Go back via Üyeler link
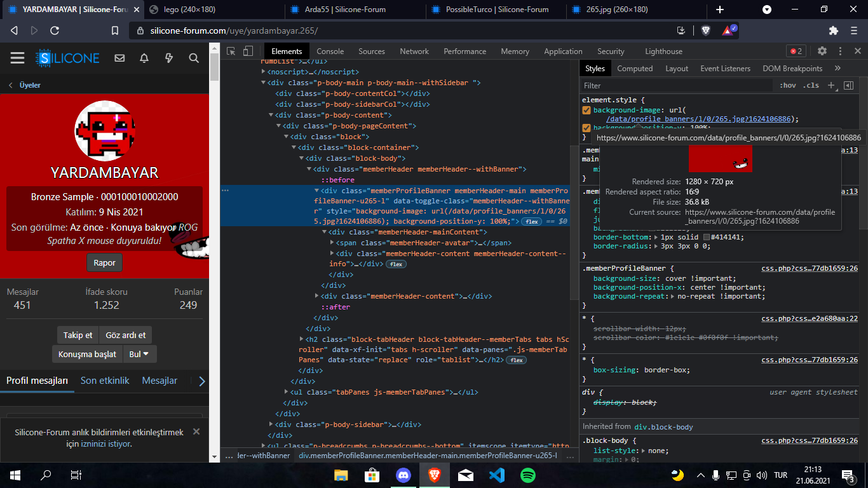 tap(30, 85)
